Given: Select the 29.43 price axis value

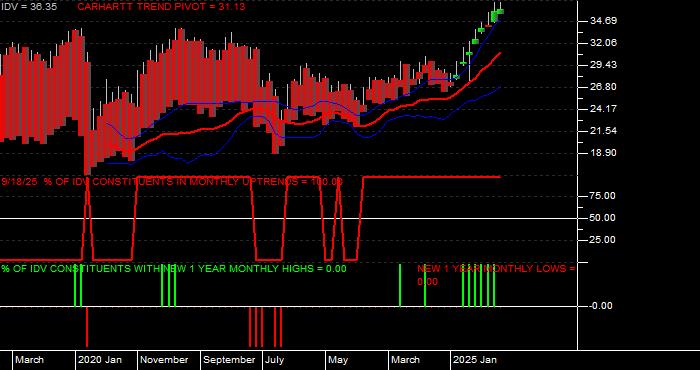Looking at the screenshot, I should pyautogui.click(x=604, y=65).
